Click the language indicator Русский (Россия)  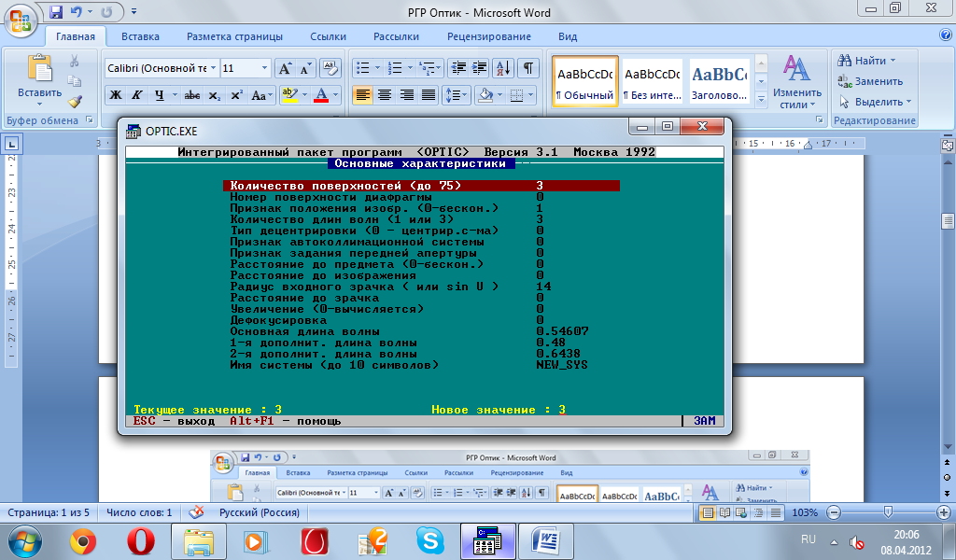[x=260, y=512]
